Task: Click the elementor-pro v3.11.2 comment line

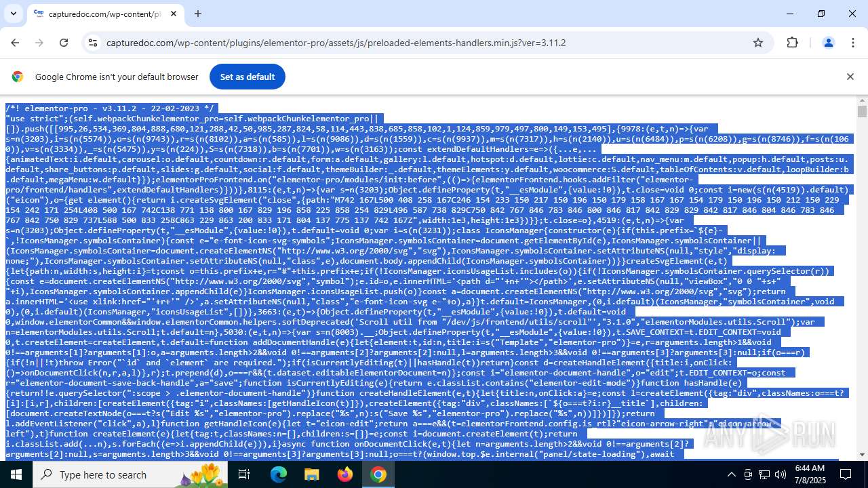Action: [x=110, y=108]
